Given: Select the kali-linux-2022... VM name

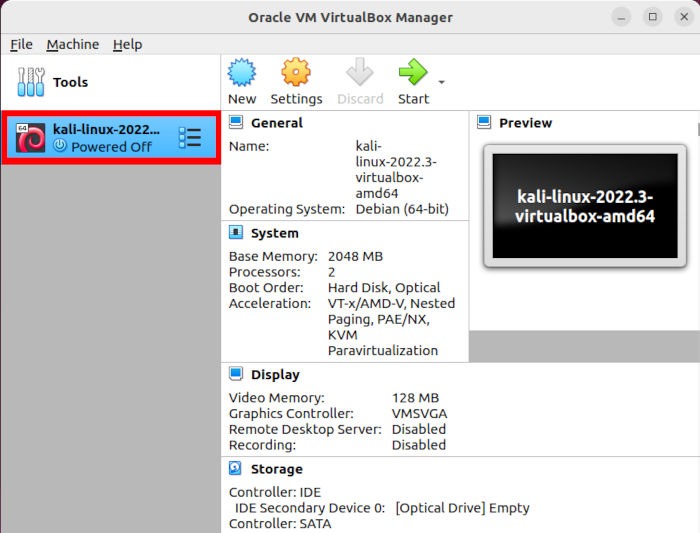Looking at the screenshot, I should (x=106, y=129).
